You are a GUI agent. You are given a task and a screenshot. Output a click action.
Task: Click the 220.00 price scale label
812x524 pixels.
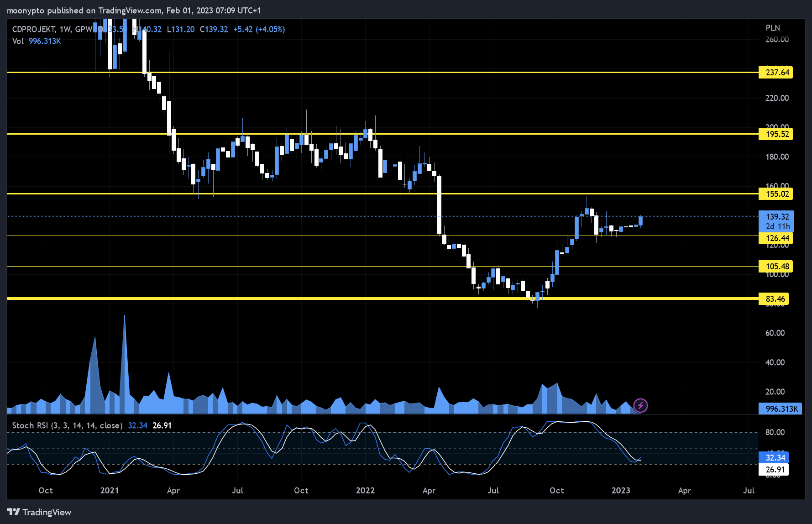(777, 98)
